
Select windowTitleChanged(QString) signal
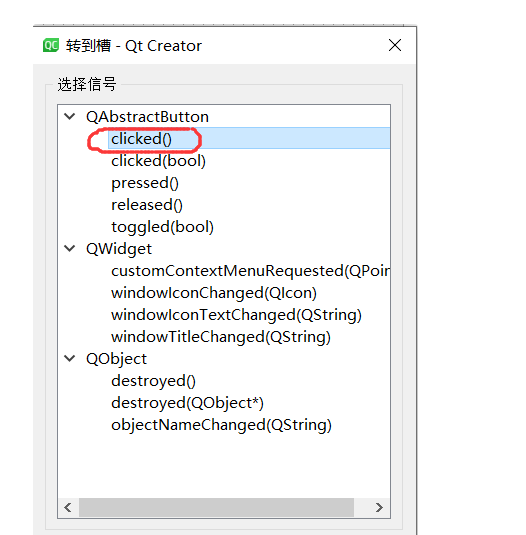click(221, 337)
